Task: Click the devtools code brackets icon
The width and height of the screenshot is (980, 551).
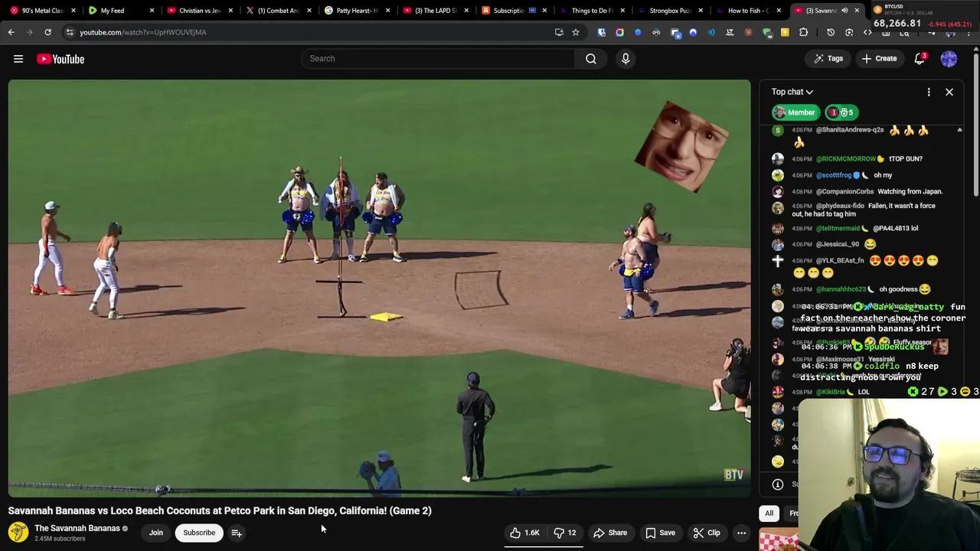Action: 867,32
